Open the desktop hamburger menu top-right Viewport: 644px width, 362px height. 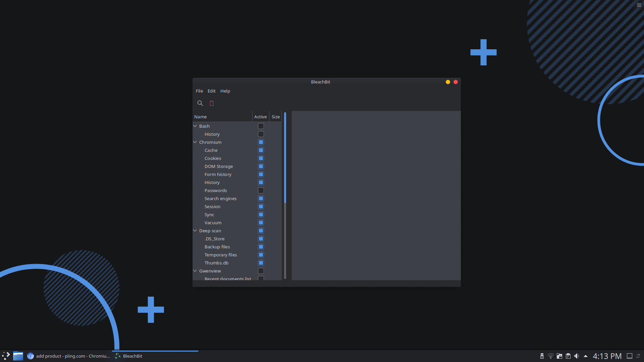click(639, 5)
